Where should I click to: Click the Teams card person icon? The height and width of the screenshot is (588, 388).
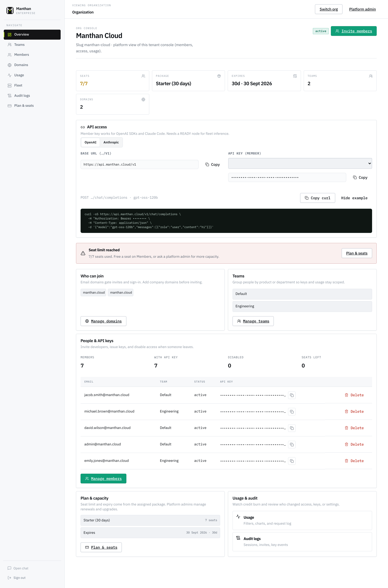click(x=371, y=76)
